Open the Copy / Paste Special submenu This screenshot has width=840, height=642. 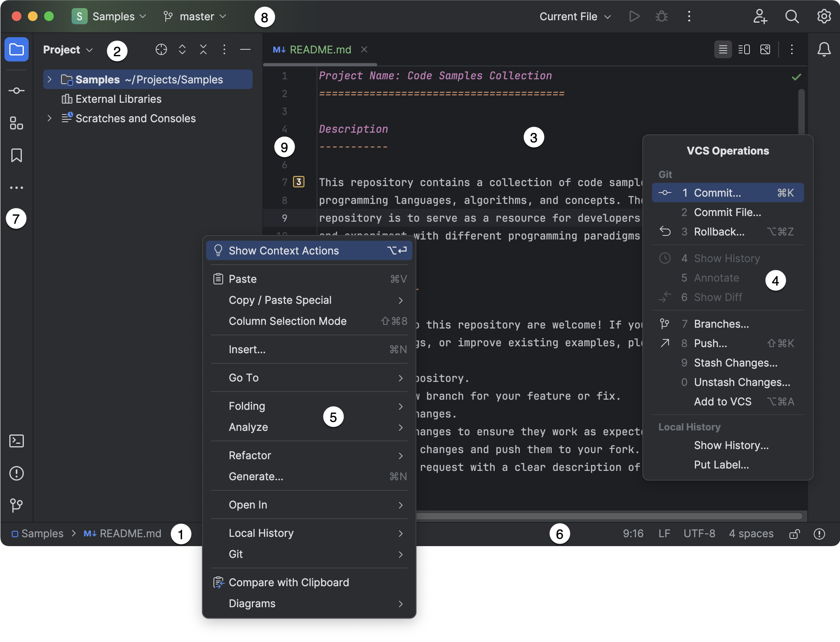pyautogui.click(x=280, y=300)
